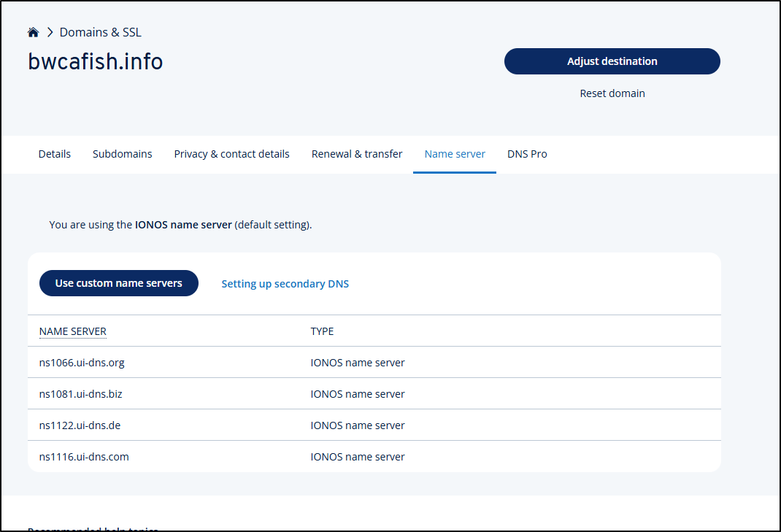Viewport: 781px width, 532px height.
Task: Click the home icon in breadcrumb
Action: pos(33,32)
